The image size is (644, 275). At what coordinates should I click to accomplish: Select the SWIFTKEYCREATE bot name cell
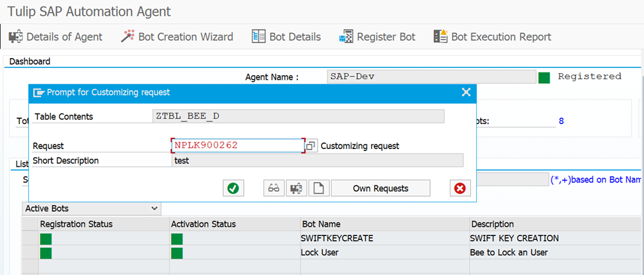(x=385, y=238)
